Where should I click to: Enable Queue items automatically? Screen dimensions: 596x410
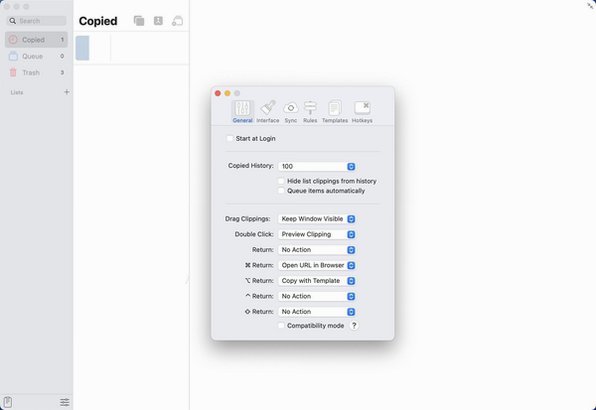281,191
